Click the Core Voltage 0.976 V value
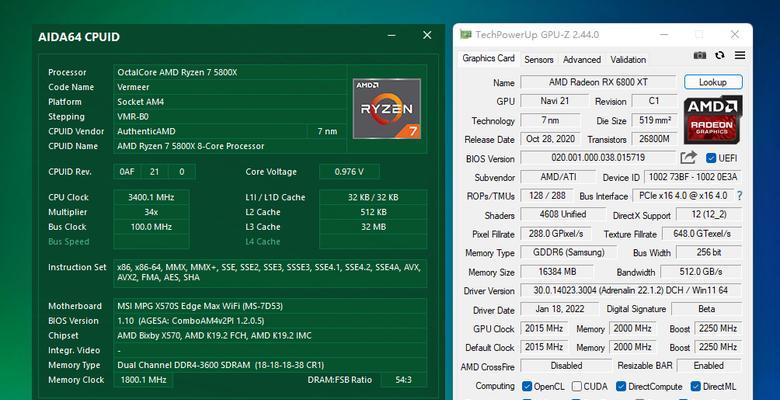 coord(349,172)
